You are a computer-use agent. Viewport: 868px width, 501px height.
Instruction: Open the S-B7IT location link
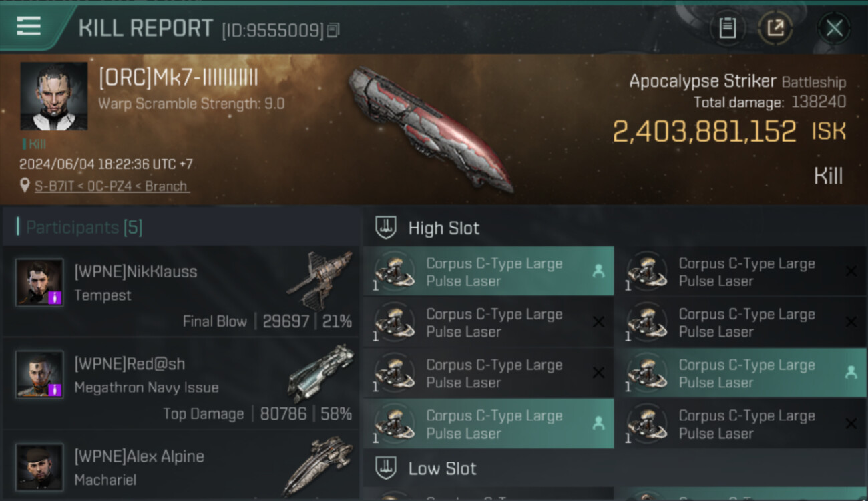click(111, 186)
